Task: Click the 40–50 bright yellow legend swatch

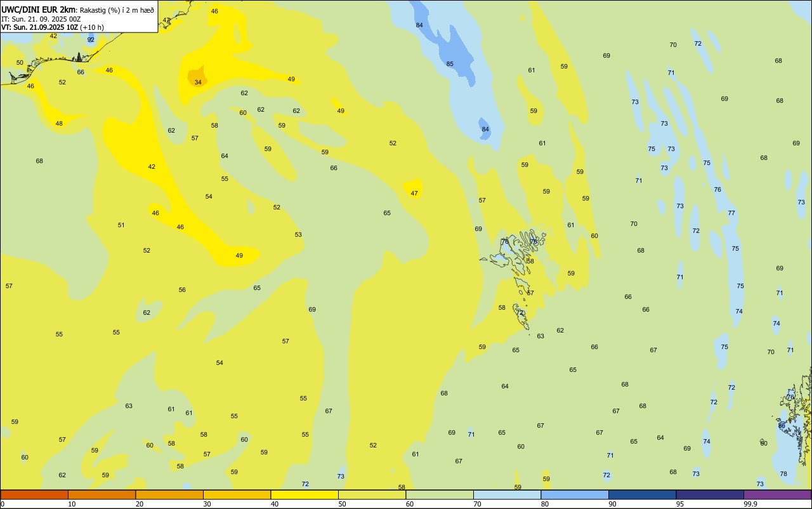Action: coord(304,494)
